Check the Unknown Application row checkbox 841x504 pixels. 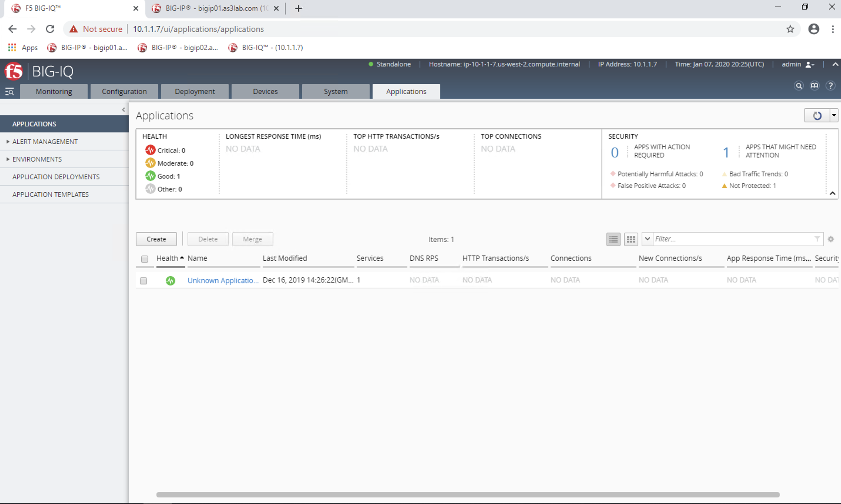point(143,281)
